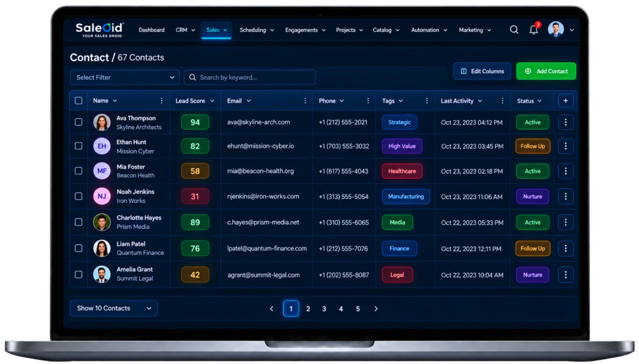Open Name column options kebab menu

(161, 101)
